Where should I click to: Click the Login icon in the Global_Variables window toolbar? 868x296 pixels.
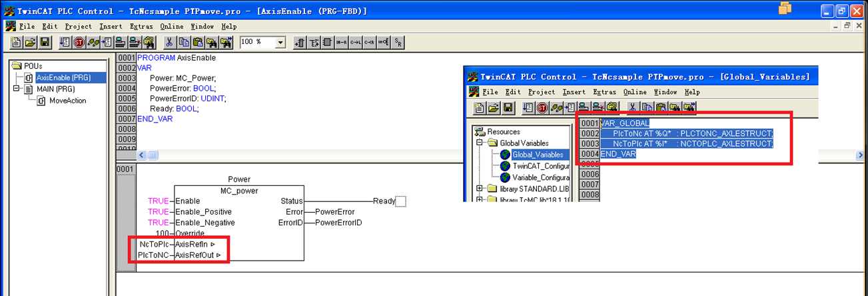(x=584, y=107)
